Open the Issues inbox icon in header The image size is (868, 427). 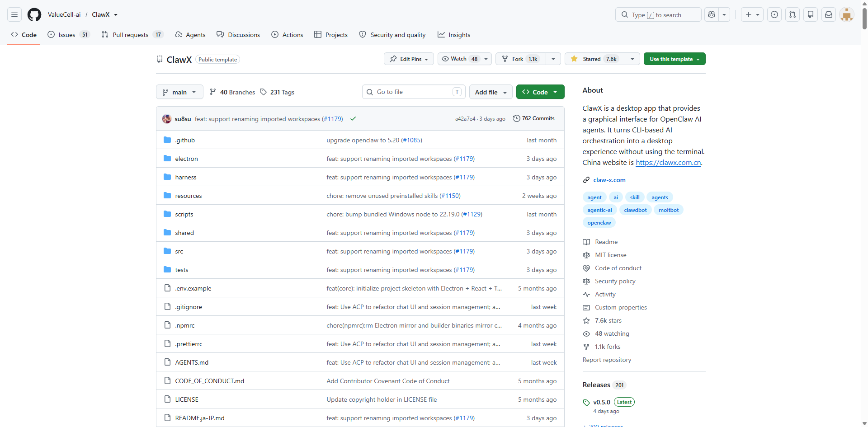point(774,14)
